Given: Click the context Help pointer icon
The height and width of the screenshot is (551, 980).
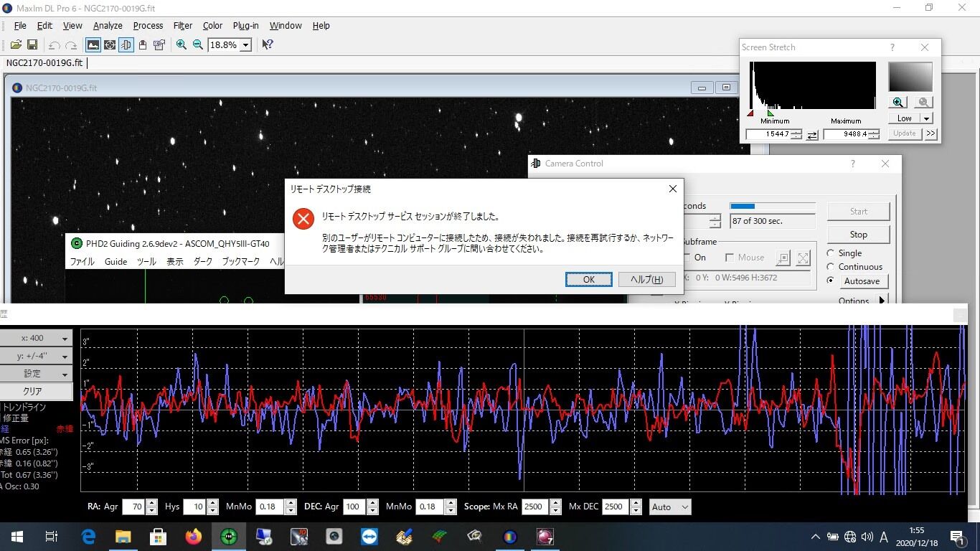Looking at the screenshot, I should tap(268, 44).
